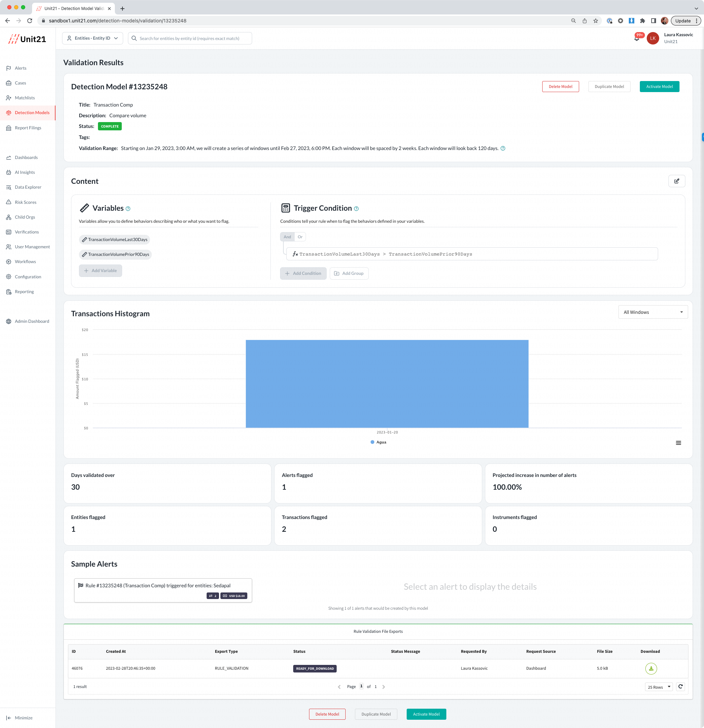Click the Trigger Condition help icon

(x=356, y=209)
